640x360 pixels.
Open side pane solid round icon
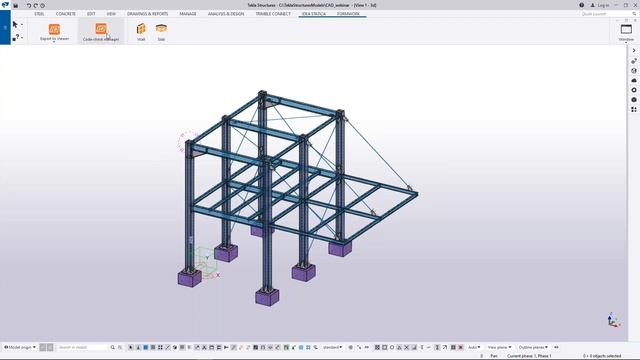tap(634, 100)
